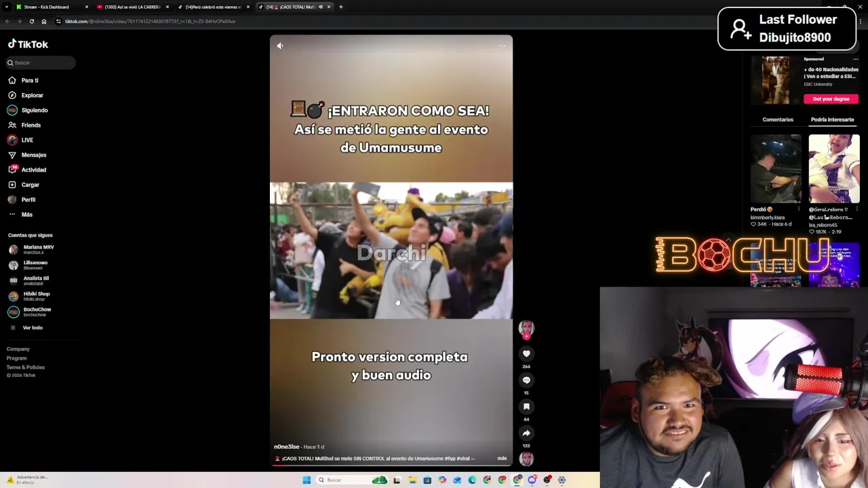
Task: Switch to the Comentarios tab
Action: pyautogui.click(x=778, y=119)
